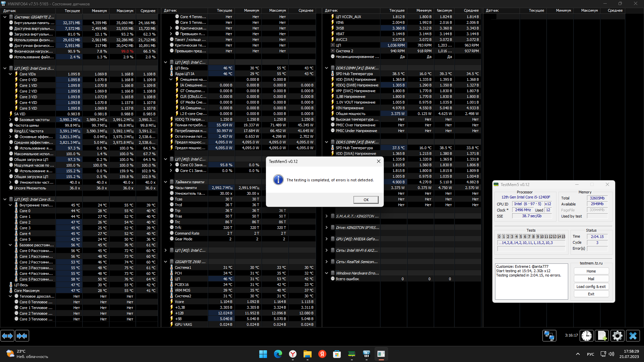Click Load config & exit button
644x362 pixels.
point(591,287)
